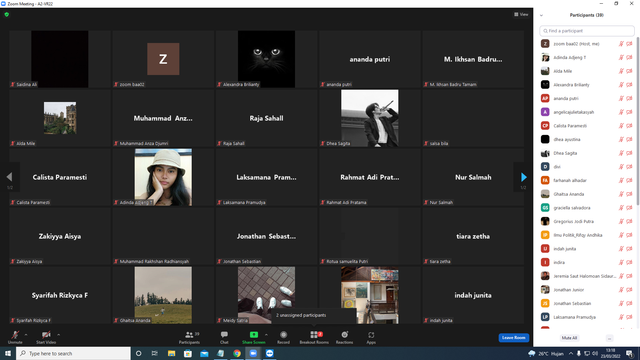
Task: Expand share options arrow beside Share Screen
Action: pyautogui.click(x=266, y=335)
